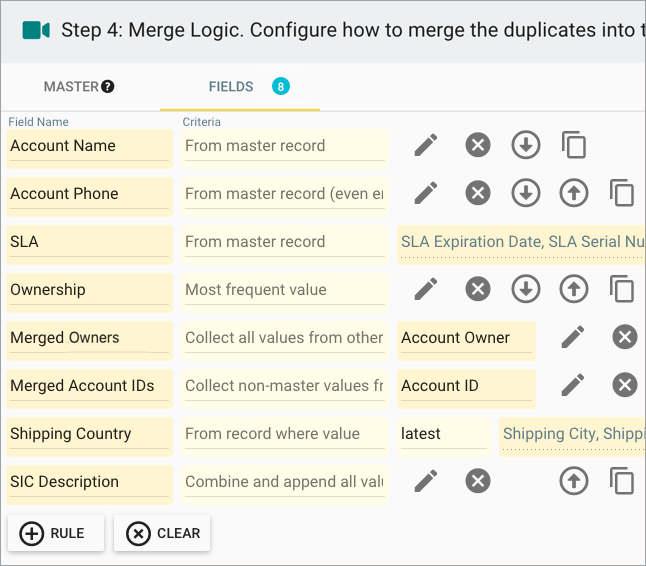The height and width of the screenshot is (566, 646).
Task: Open the 'latest' value dropdown
Action: click(444, 437)
